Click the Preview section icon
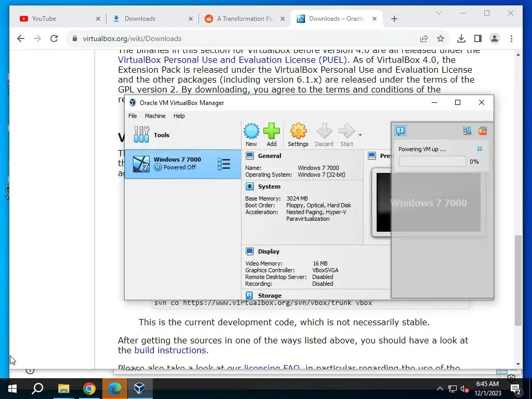This screenshot has height=399, width=532. pos(372,156)
